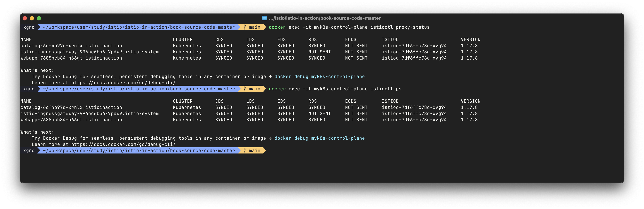The image size is (644, 209).
Task: Click webapp-7685bcb84-h66gt.istioinaction in the first table
Action: coord(71,58)
